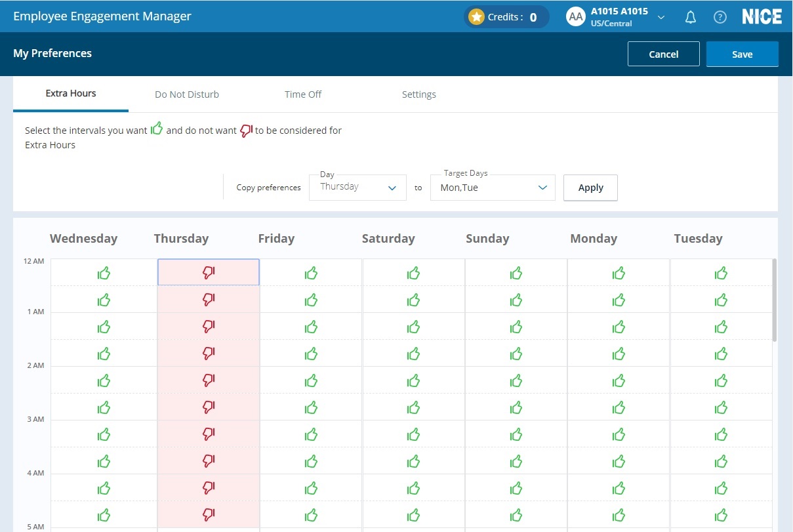Click the help question mark icon
Screen dimensions: 793x532
click(720, 18)
